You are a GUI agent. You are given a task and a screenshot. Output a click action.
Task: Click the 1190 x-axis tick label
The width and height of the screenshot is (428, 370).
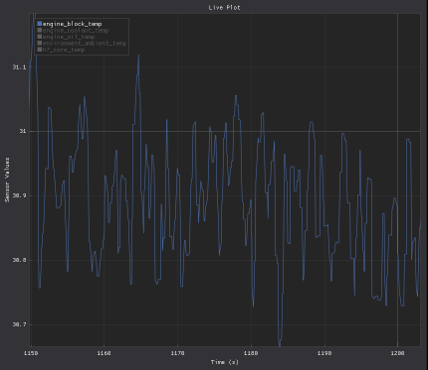324,353
